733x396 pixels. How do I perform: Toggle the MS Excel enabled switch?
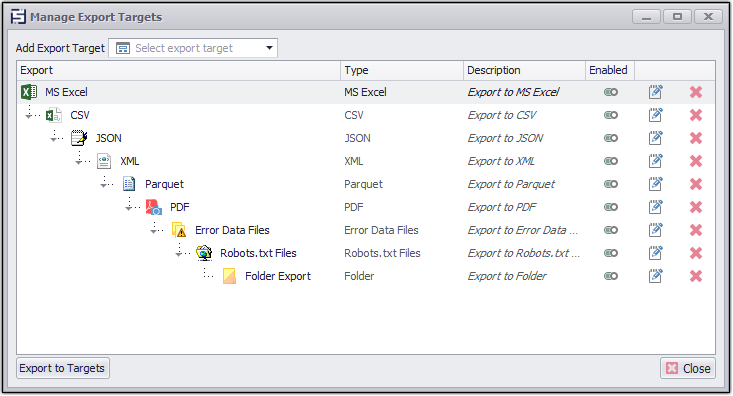point(611,92)
